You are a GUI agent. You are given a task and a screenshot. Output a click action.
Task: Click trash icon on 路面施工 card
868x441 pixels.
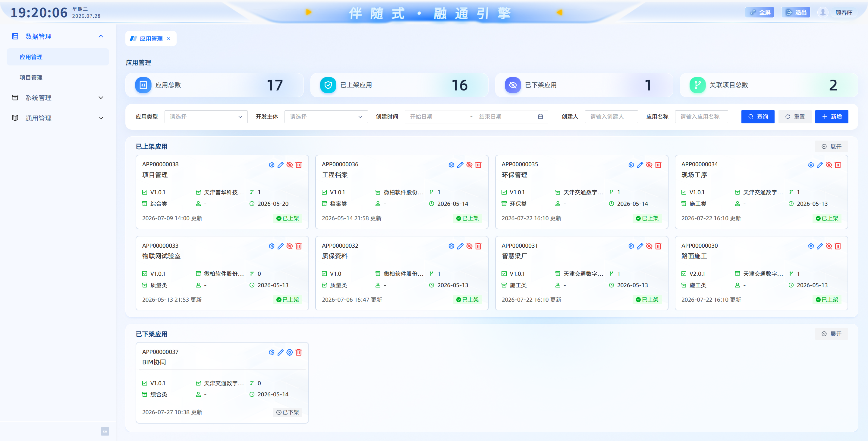(838, 246)
